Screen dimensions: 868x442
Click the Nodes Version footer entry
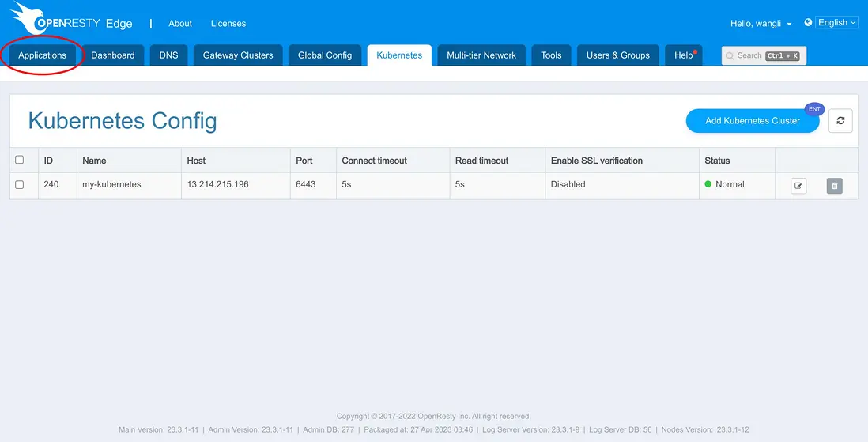[x=705, y=430]
